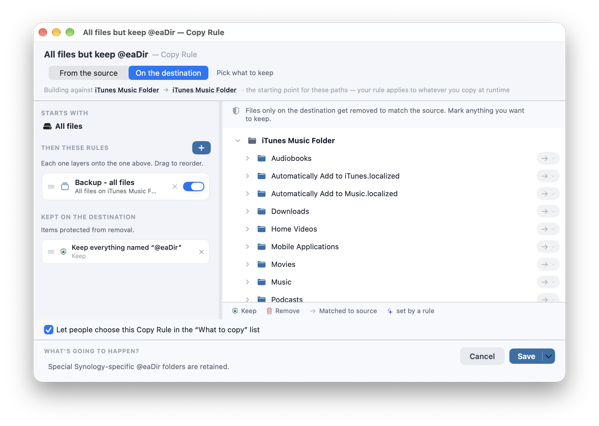Select the Home Videos folder icon

click(261, 229)
